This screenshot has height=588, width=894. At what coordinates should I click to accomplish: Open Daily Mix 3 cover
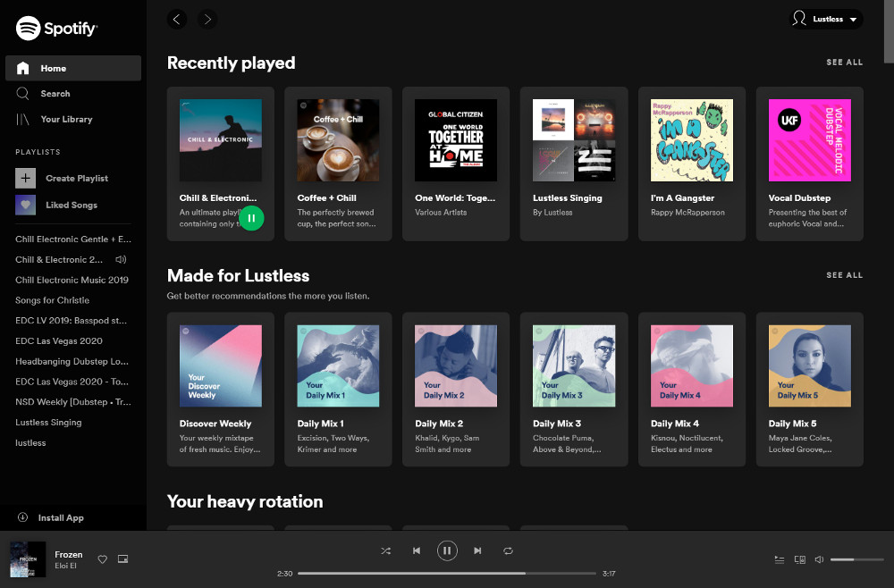pyautogui.click(x=574, y=365)
